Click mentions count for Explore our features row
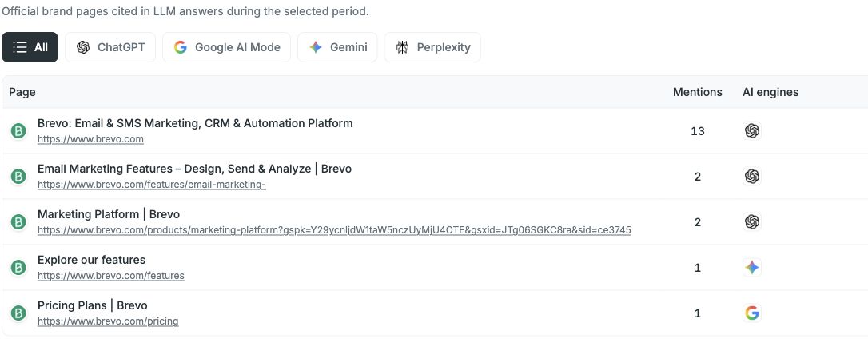This screenshot has width=868, height=339. point(698,268)
